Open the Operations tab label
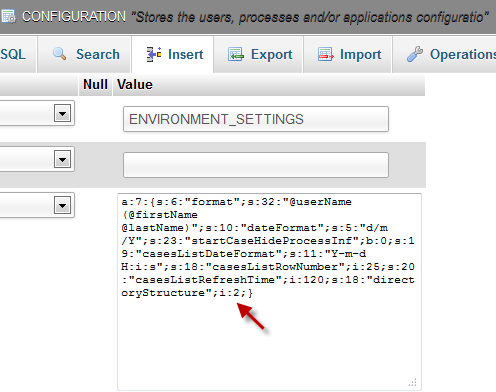Image resolution: width=496 pixels, height=392 pixels. coord(463,54)
